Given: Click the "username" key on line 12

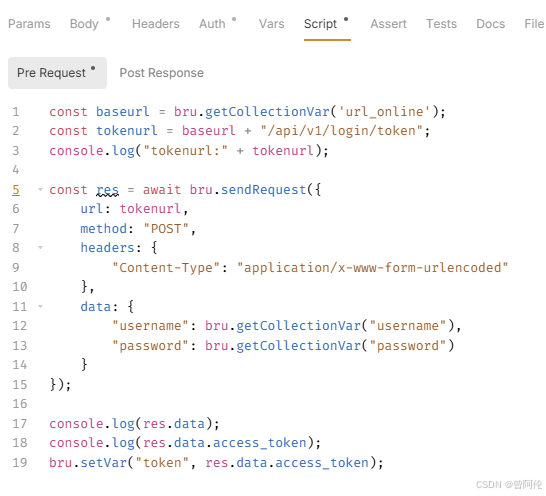Looking at the screenshot, I should tap(150, 326).
